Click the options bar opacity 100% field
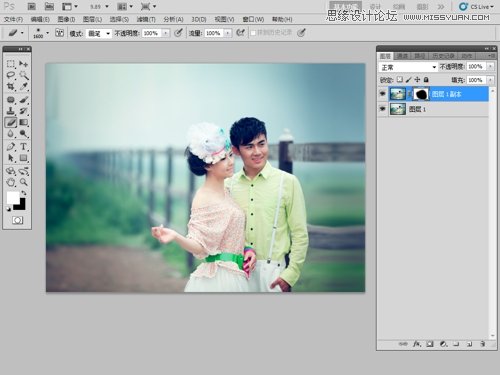500x375 pixels. [x=153, y=33]
